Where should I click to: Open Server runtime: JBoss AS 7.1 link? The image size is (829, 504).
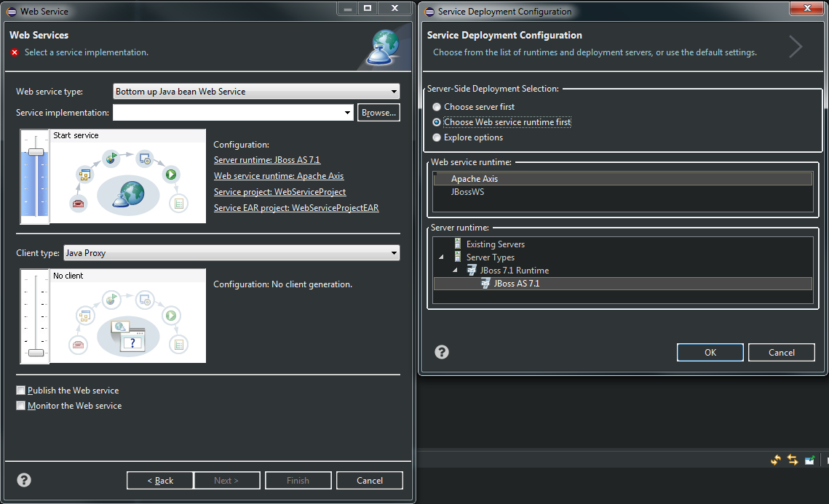point(267,159)
